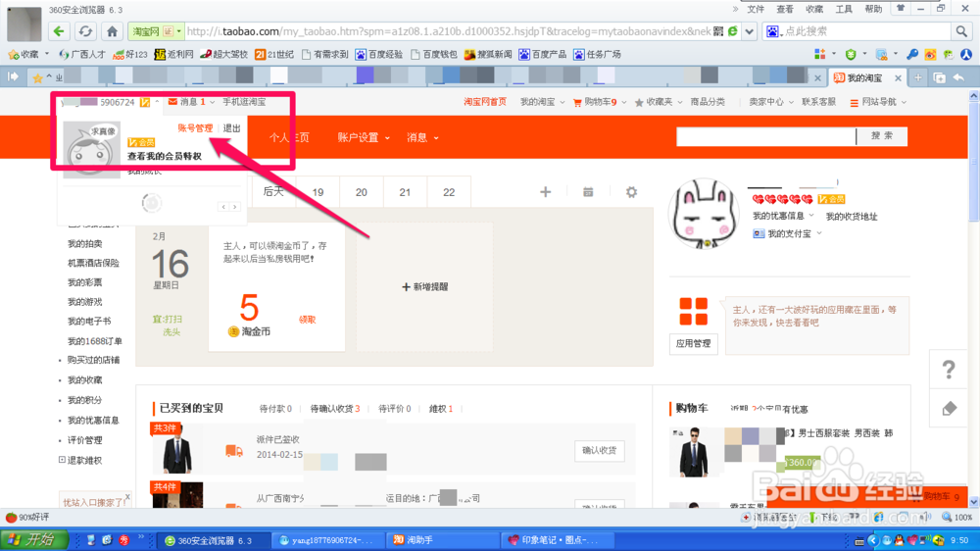Open 评价管理 sidebar link
The image size is (980, 551).
(84, 440)
